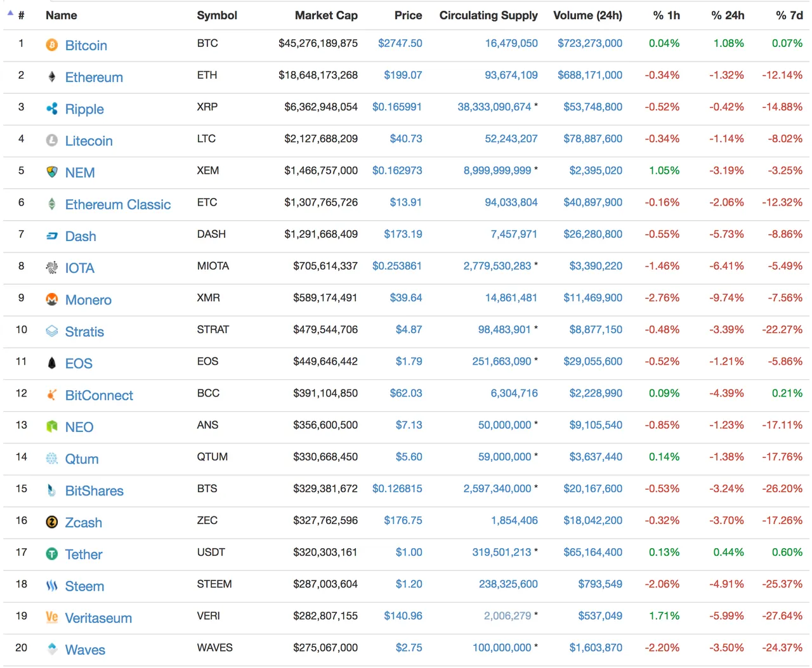Click Dash circulating supply 7,457,971
Image resolution: width=812 pixels, height=668 pixels.
click(x=514, y=234)
